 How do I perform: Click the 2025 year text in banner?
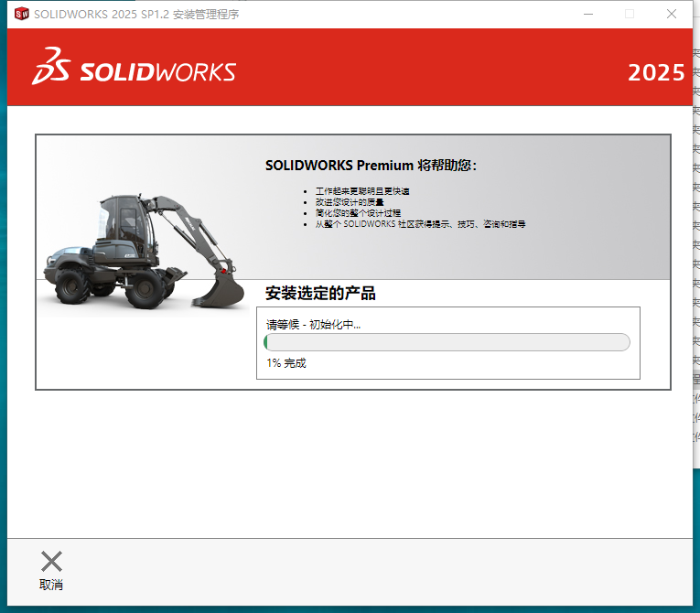point(656,73)
